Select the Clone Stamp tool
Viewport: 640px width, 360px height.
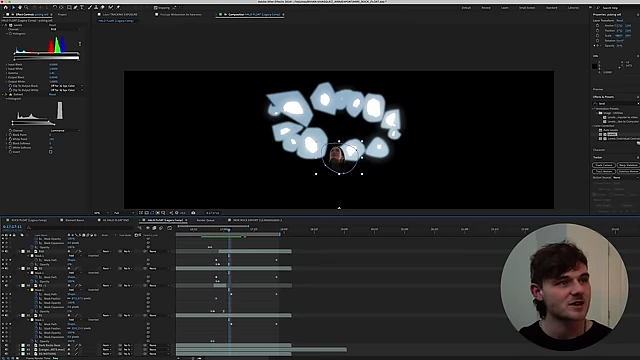[96, 7]
